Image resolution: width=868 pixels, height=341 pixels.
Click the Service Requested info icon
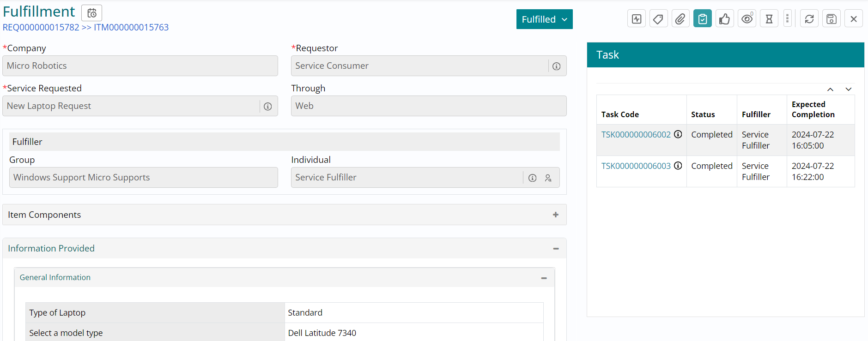(267, 107)
